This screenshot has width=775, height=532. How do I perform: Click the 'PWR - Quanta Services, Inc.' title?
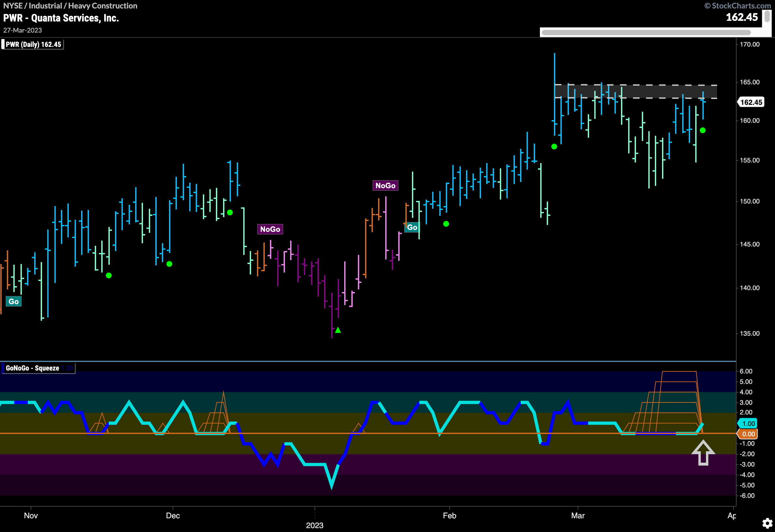point(61,18)
